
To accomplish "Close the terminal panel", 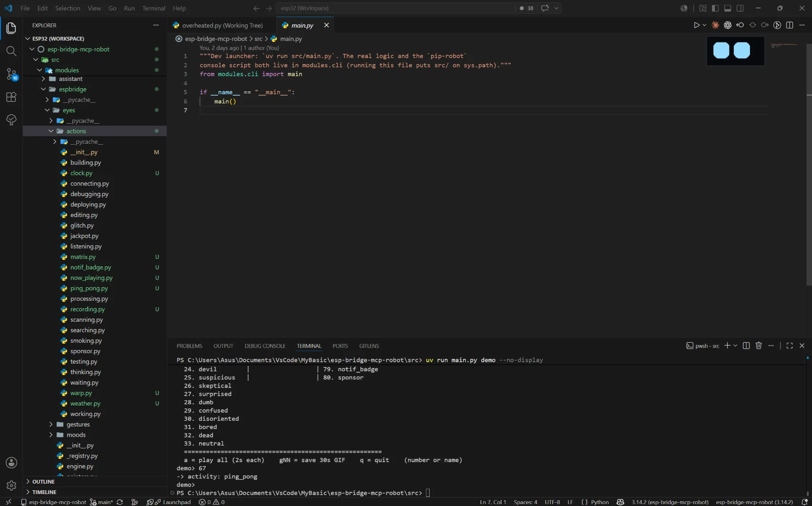I will click(802, 346).
